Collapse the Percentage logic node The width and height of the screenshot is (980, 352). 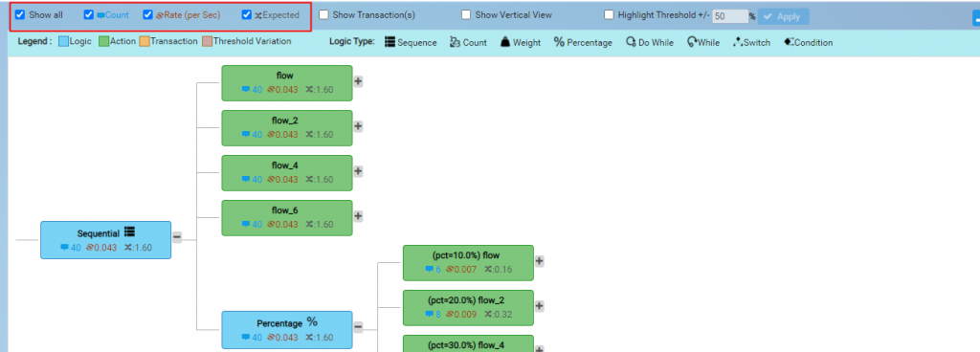[x=358, y=326]
